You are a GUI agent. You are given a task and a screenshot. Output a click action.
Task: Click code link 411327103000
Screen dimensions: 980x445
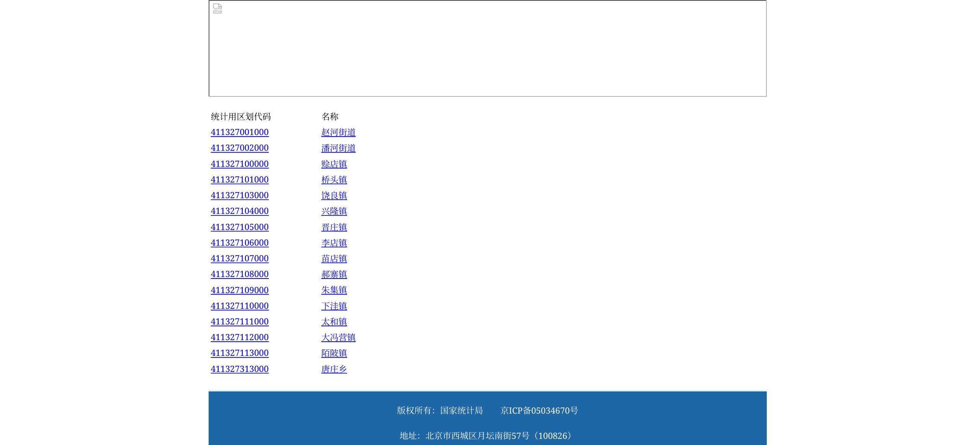tap(240, 196)
